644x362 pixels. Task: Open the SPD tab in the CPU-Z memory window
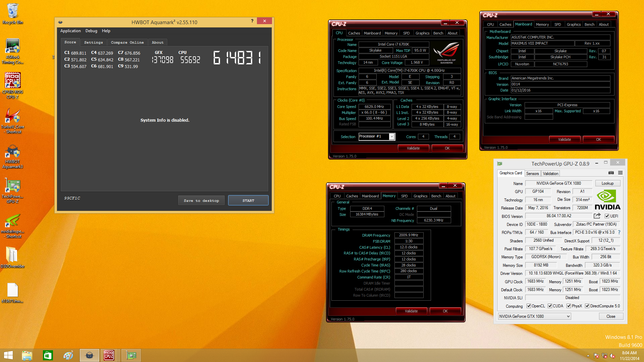click(404, 196)
